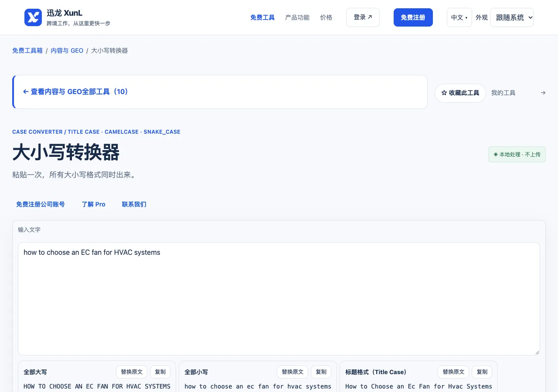Click the XunL logo icon
This screenshot has width=558, height=392.
(33, 17)
